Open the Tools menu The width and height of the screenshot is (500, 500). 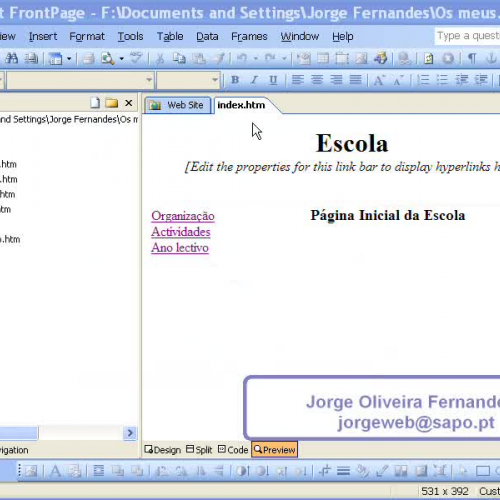pyautogui.click(x=130, y=36)
